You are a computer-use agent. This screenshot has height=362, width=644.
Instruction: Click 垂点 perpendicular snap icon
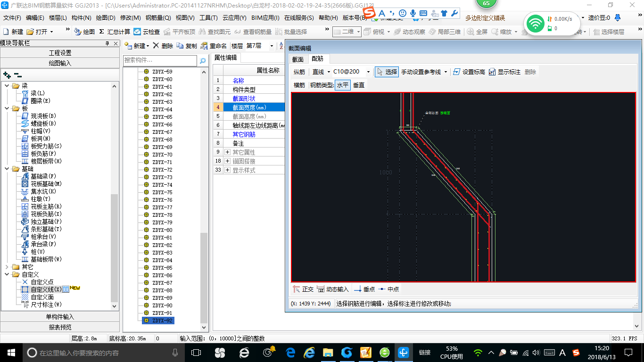[357, 289]
